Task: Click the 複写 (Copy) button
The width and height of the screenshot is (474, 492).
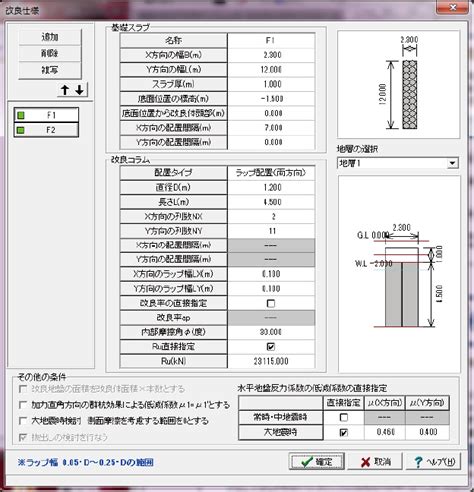Action: pos(50,70)
